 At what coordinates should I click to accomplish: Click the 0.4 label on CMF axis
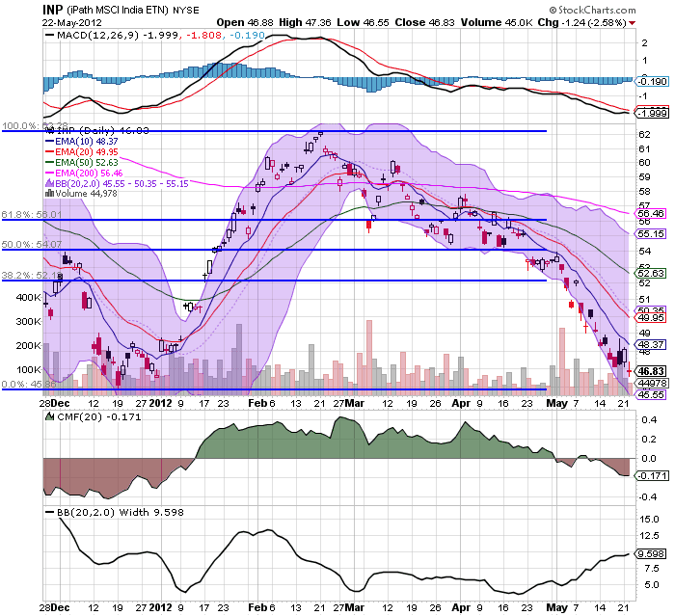pyautogui.click(x=648, y=419)
